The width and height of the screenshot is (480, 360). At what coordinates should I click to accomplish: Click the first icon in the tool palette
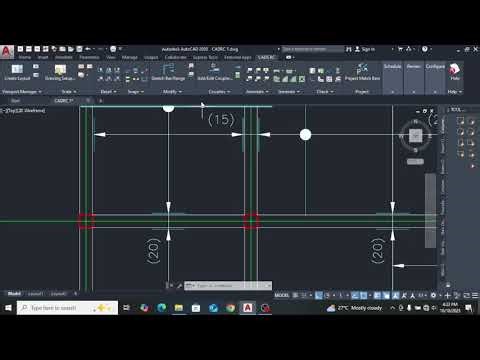[461, 121]
